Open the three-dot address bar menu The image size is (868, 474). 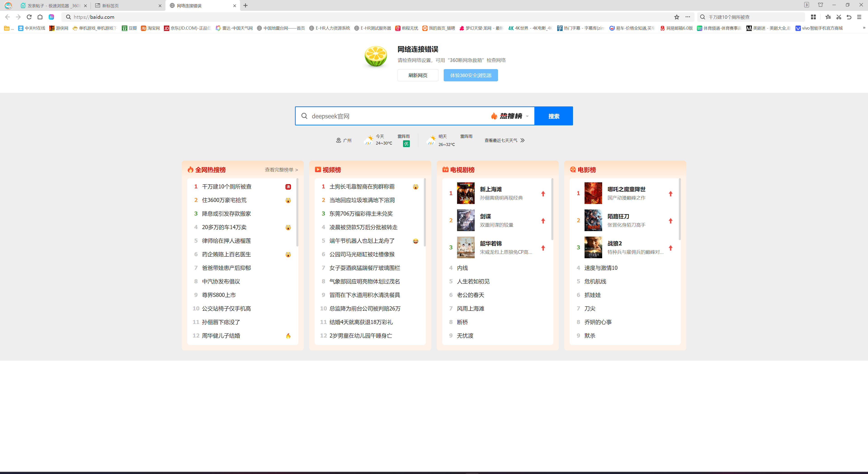687,17
